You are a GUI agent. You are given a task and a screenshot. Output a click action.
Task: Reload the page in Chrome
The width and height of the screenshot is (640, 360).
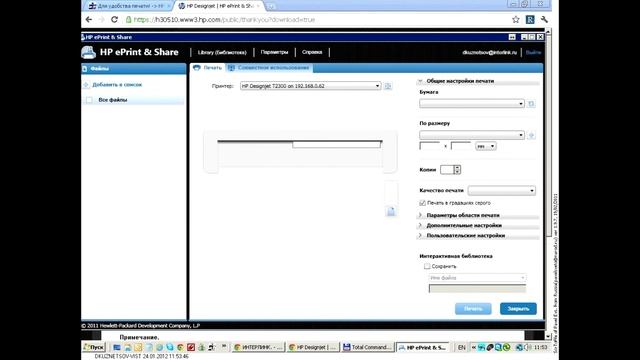pyautogui.click(x=115, y=20)
